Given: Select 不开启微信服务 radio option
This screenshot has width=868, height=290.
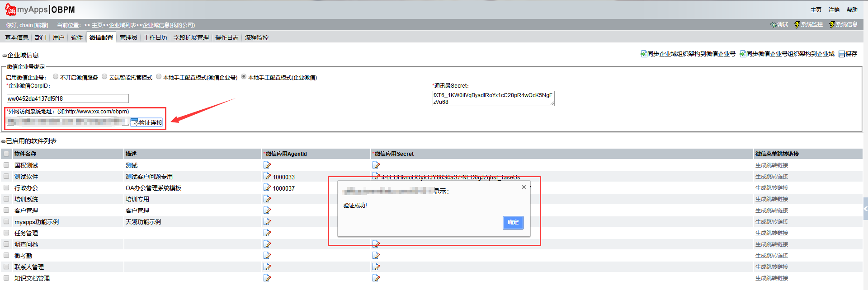Looking at the screenshot, I should pos(56,77).
